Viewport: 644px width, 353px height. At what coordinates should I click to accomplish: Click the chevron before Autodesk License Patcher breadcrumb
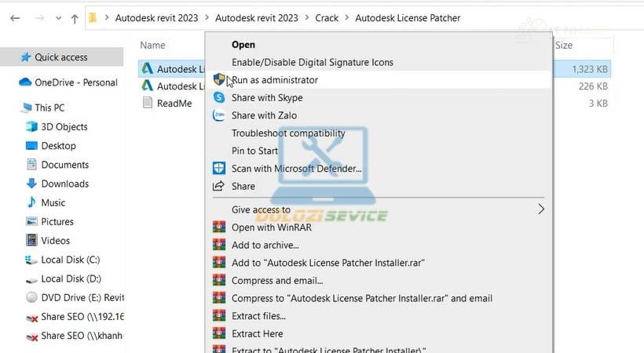(346, 17)
